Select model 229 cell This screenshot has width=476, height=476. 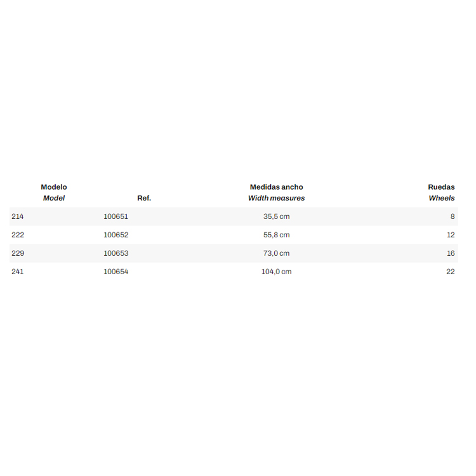click(x=18, y=253)
